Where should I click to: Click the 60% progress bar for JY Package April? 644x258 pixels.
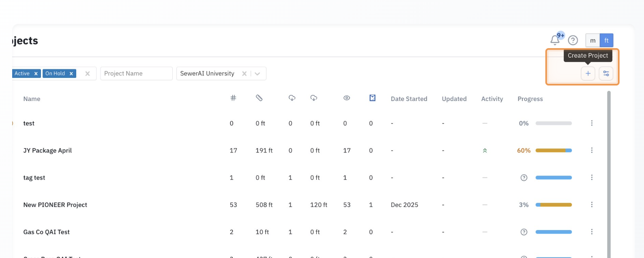(x=554, y=150)
